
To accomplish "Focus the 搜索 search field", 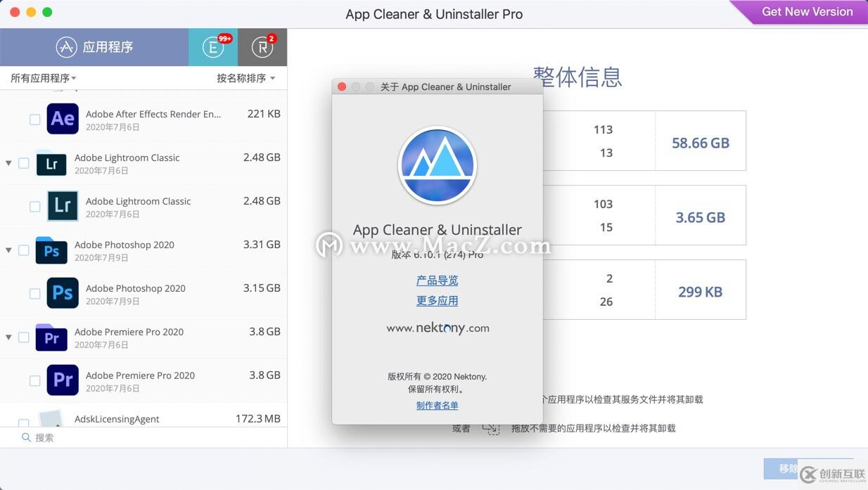I will pyautogui.click(x=143, y=437).
